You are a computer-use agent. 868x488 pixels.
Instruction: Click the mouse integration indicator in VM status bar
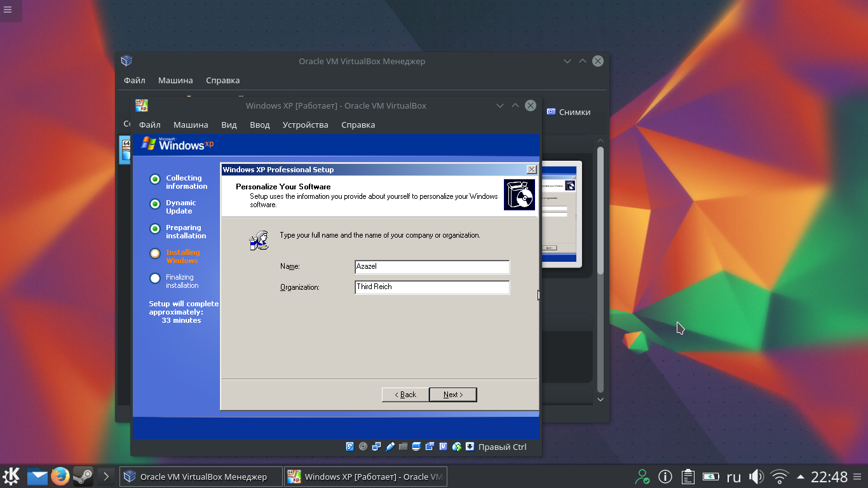coord(456,447)
